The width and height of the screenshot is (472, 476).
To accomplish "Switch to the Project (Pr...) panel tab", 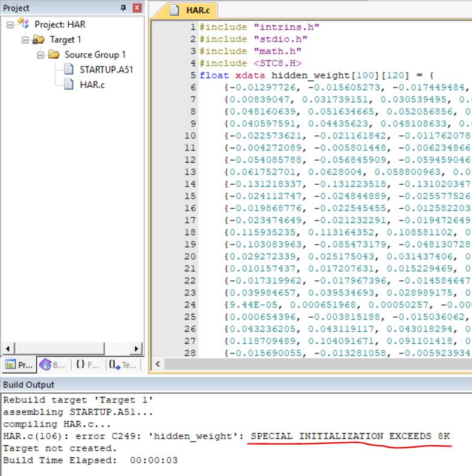I will (19, 365).
